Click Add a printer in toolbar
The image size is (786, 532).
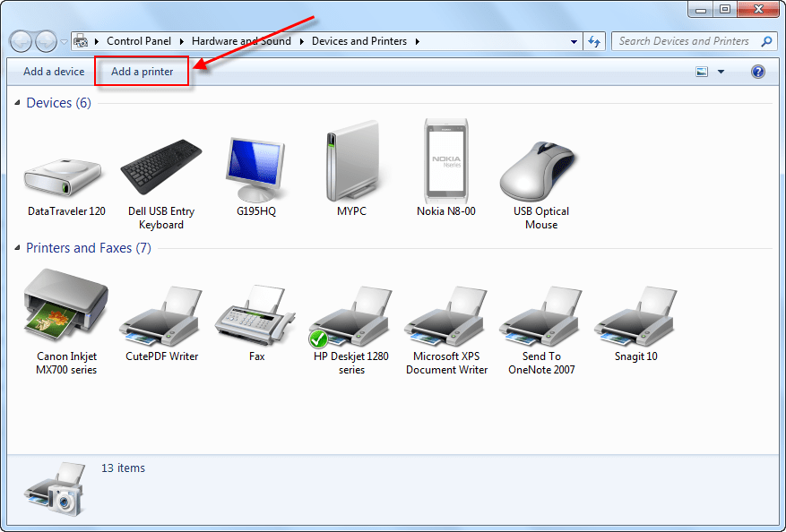(143, 72)
